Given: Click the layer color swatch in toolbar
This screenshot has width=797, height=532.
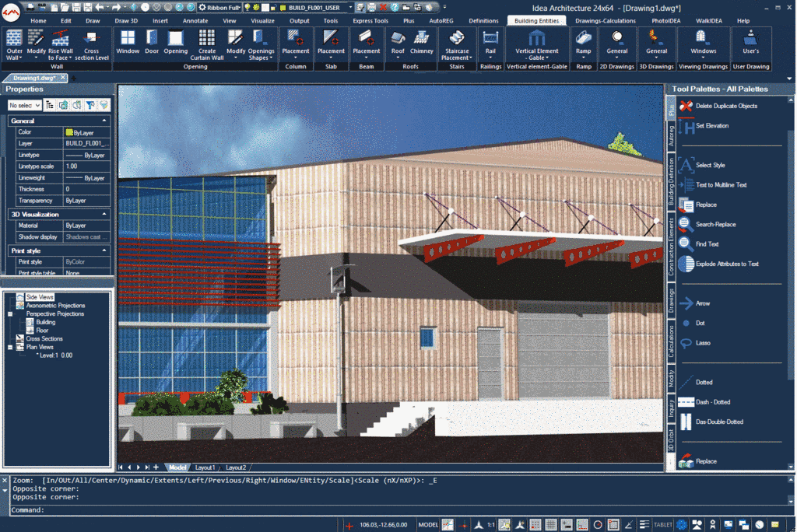Looking at the screenshot, I should (x=283, y=8).
